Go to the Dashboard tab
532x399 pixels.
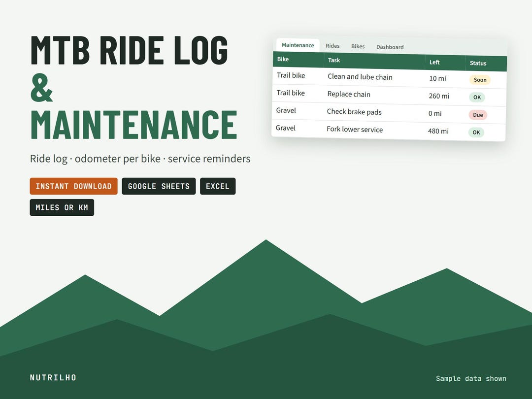[390, 47]
